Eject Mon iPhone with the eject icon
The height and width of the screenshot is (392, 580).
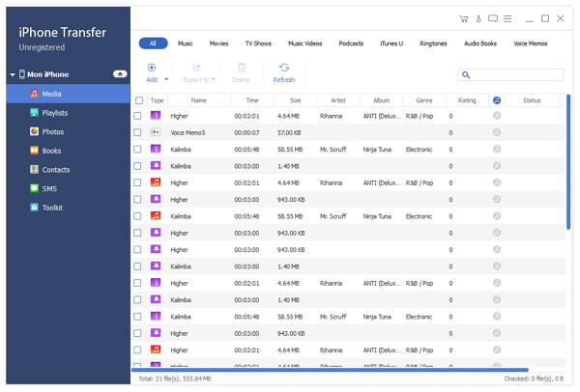pos(120,74)
